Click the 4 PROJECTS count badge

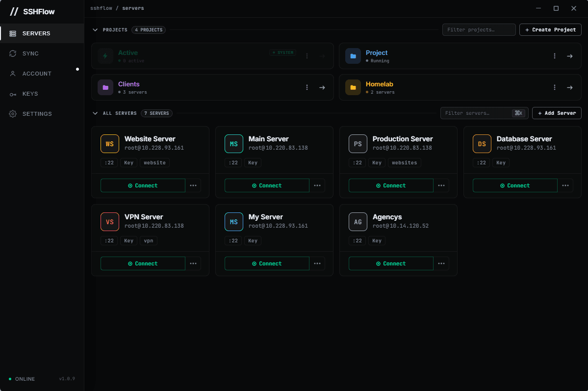click(x=149, y=29)
